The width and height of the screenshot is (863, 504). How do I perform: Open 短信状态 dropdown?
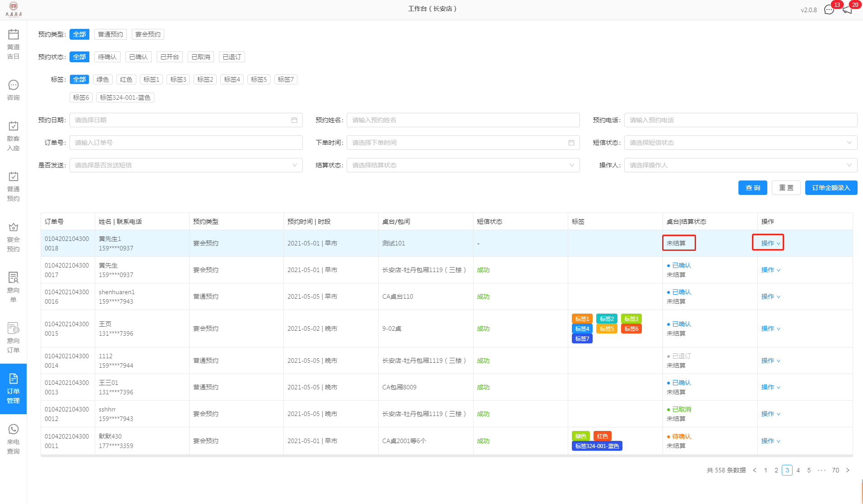[741, 143]
